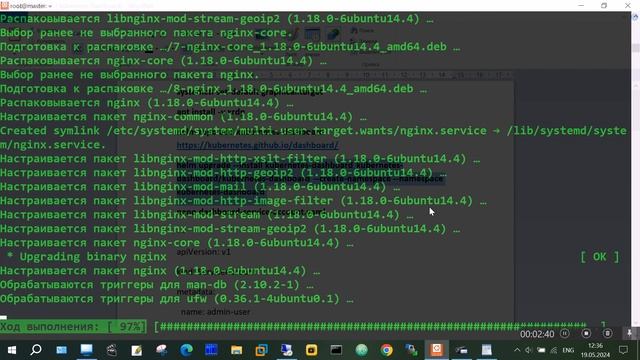Click the 'Распаковывается nginx-core' line
The width and height of the screenshot is (640, 360).
163,61
